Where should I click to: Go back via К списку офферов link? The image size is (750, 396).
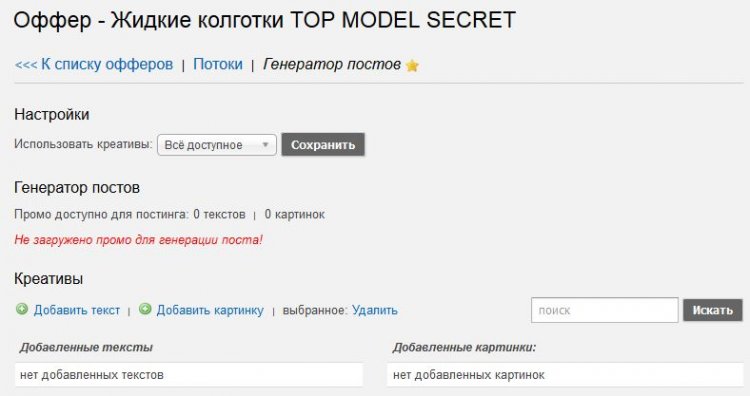94,64
